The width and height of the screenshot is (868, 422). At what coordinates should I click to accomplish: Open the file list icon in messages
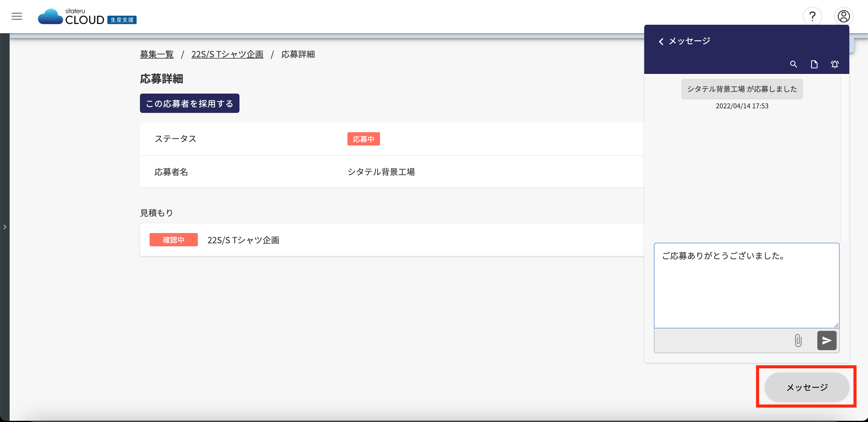[x=814, y=64]
